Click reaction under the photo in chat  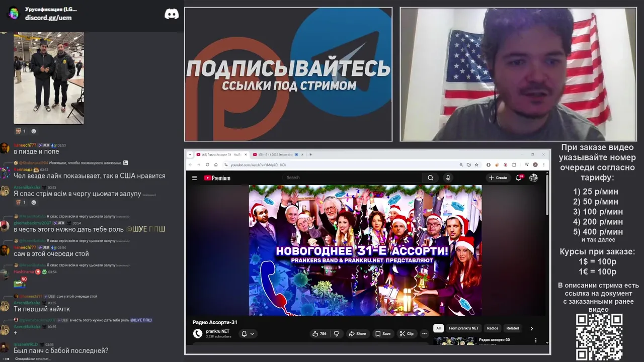point(20,131)
